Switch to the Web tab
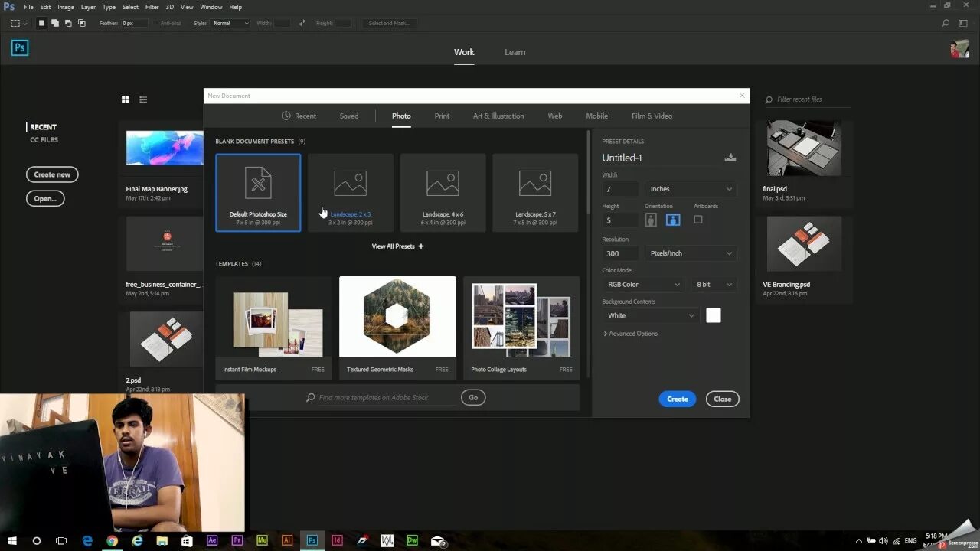The height and width of the screenshot is (551, 980). (x=555, y=116)
